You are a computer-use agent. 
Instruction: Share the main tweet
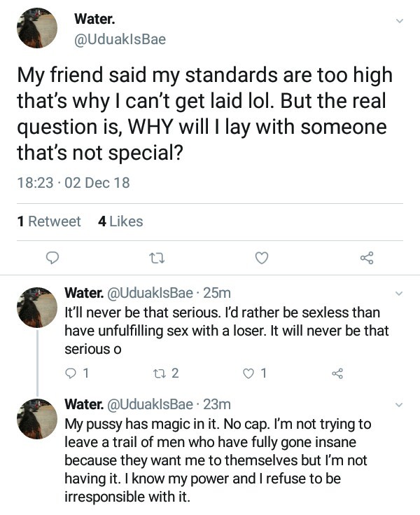(367, 259)
